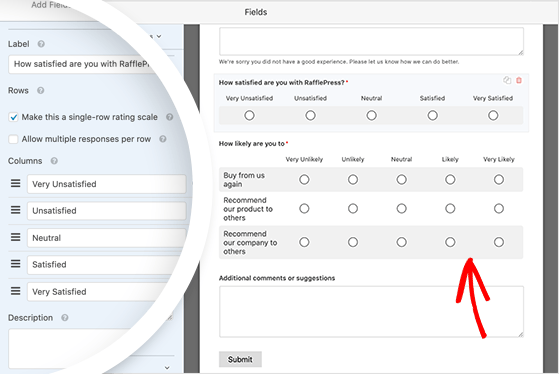Image resolution: width=559 pixels, height=374 pixels.
Task: Enable Allow multiple responses per row
Action: (14, 139)
